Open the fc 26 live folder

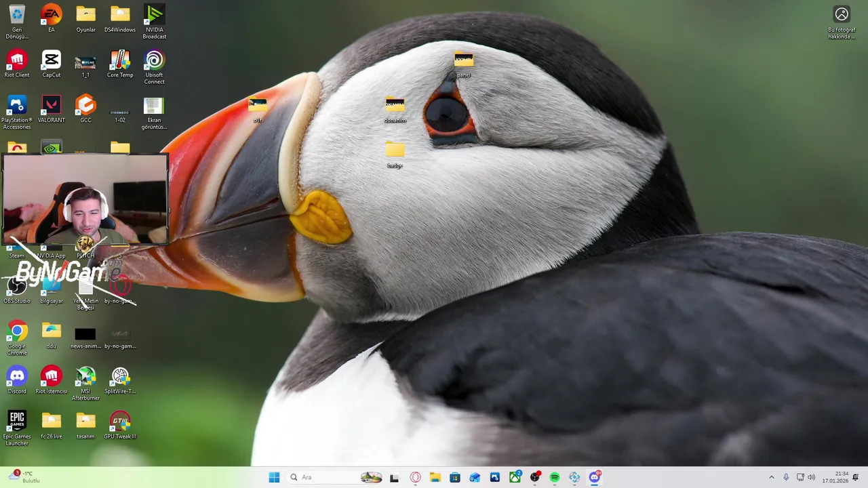[52, 426]
